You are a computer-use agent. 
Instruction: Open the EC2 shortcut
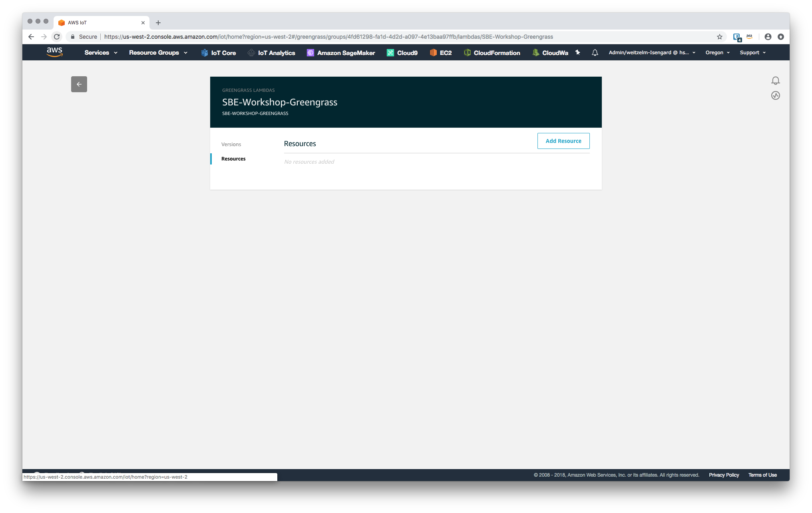coord(441,53)
